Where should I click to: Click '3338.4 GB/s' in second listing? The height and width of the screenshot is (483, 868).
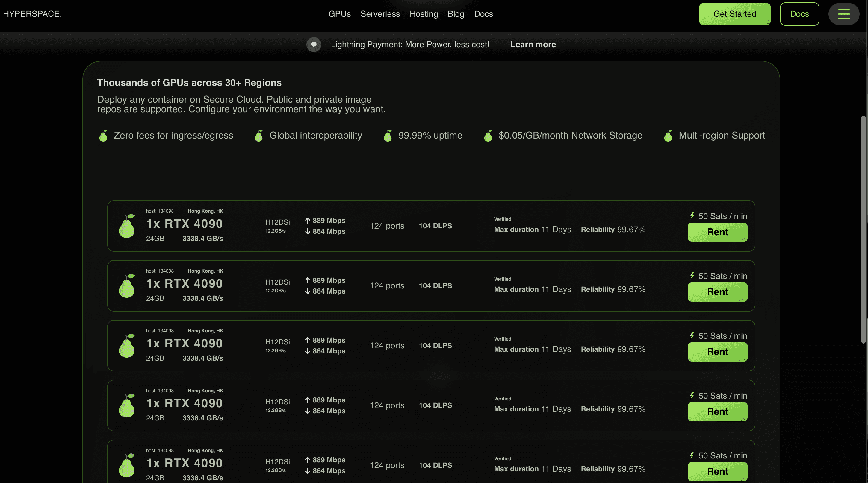coord(202,299)
